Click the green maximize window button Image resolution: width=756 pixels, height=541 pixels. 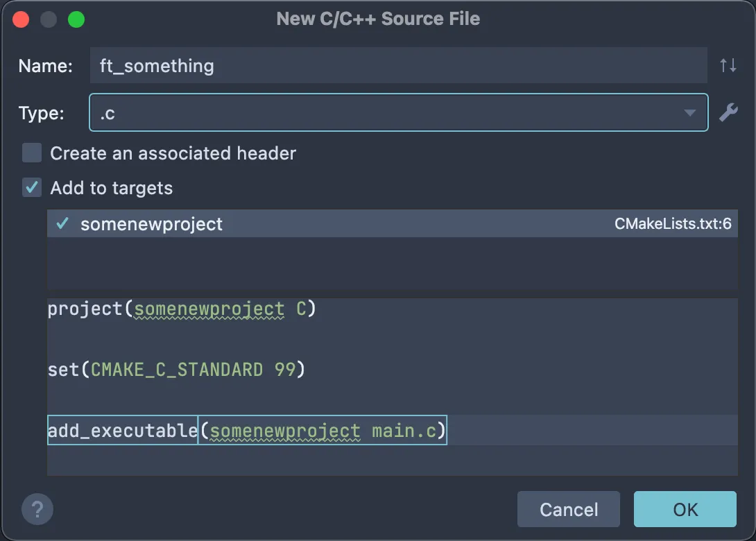pyautogui.click(x=76, y=19)
